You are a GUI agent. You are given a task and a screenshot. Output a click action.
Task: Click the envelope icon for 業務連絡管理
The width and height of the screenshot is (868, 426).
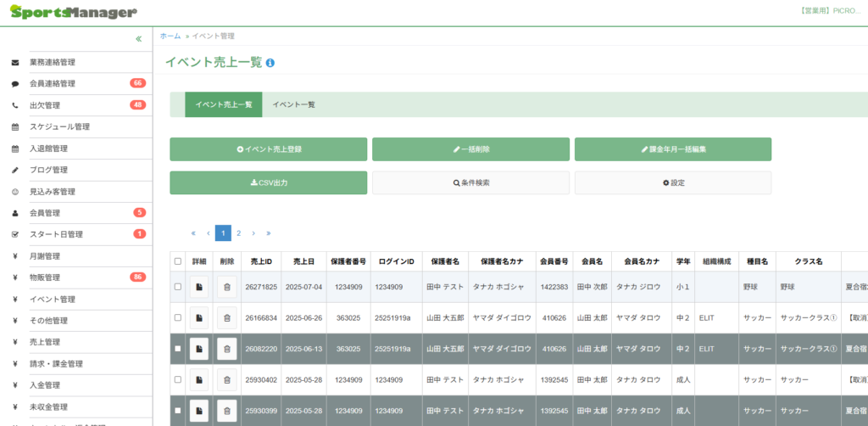pyautogui.click(x=15, y=63)
